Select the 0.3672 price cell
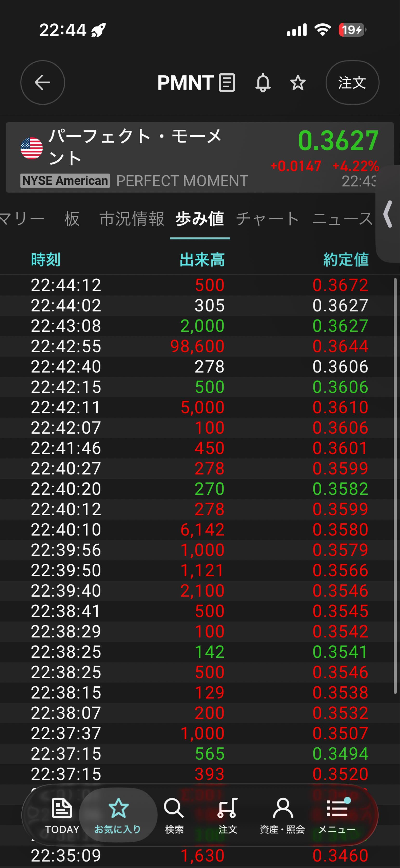Image resolution: width=400 pixels, height=868 pixels. coord(341,285)
